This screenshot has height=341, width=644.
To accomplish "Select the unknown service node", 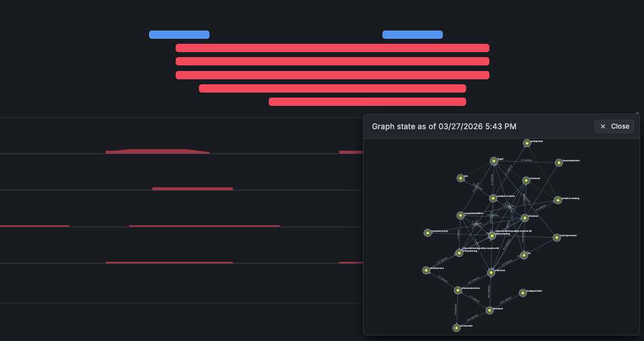I will pyautogui.click(x=491, y=273).
